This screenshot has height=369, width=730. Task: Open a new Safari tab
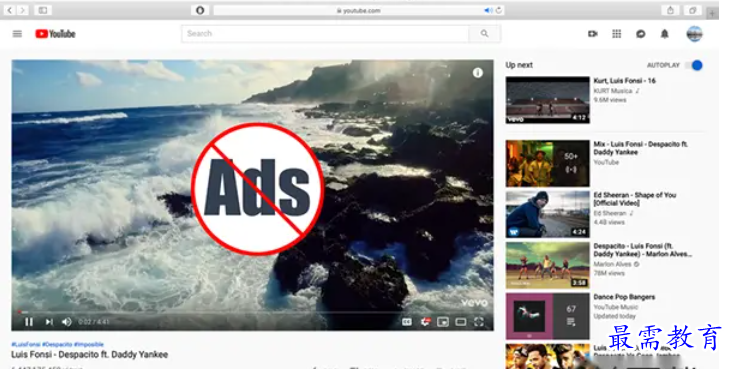pyautogui.click(x=712, y=13)
